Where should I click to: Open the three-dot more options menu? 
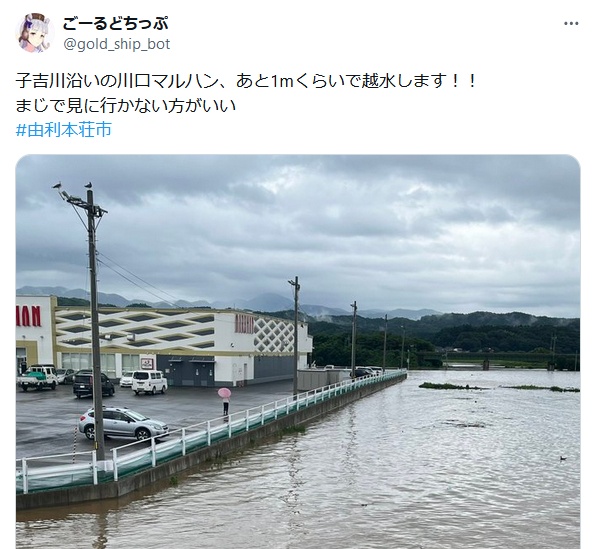coord(571,24)
